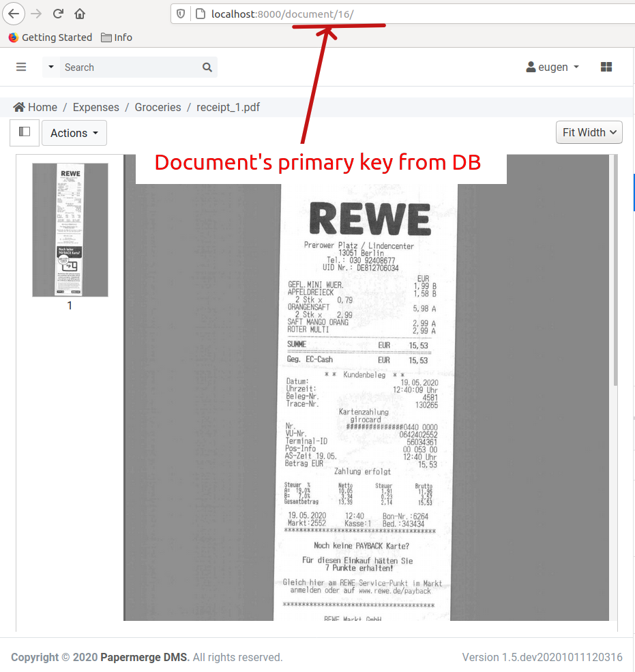
Task: Toggle the thumbnails side panel button
Action: (25, 132)
